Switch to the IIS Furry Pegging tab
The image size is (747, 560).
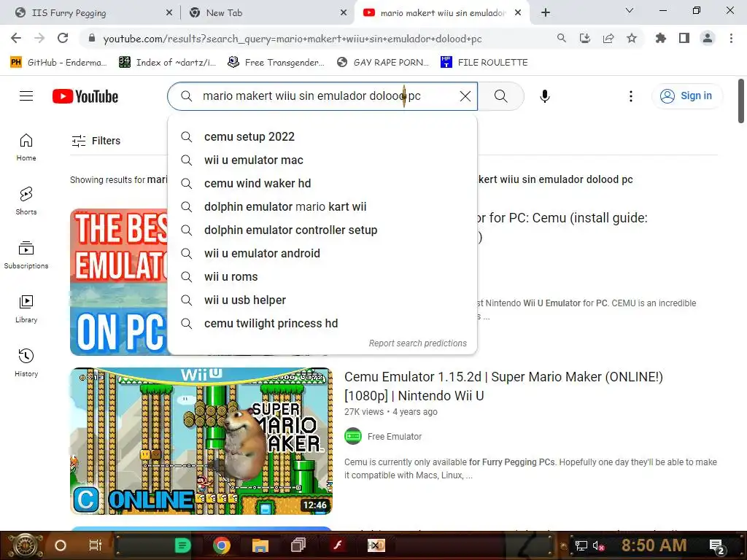click(90, 13)
